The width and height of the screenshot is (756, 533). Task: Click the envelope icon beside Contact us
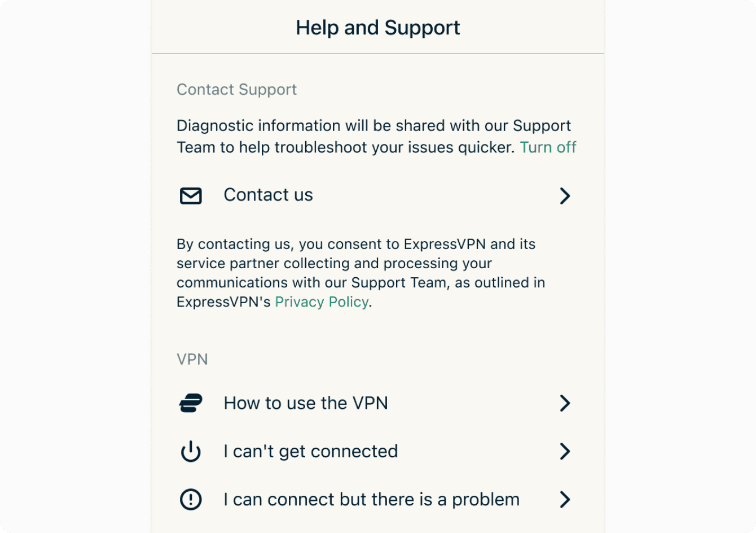pos(191,195)
